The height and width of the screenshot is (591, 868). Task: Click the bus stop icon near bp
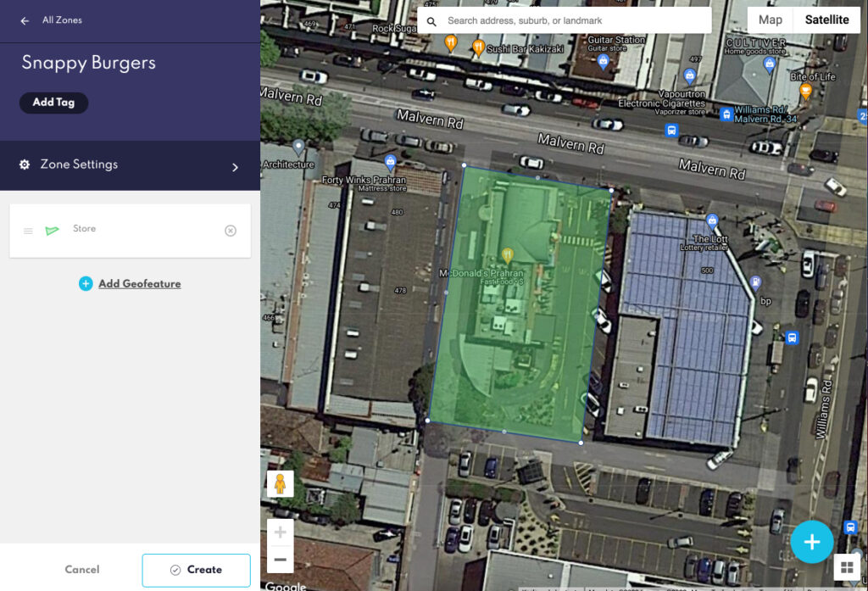[x=793, y=337]
